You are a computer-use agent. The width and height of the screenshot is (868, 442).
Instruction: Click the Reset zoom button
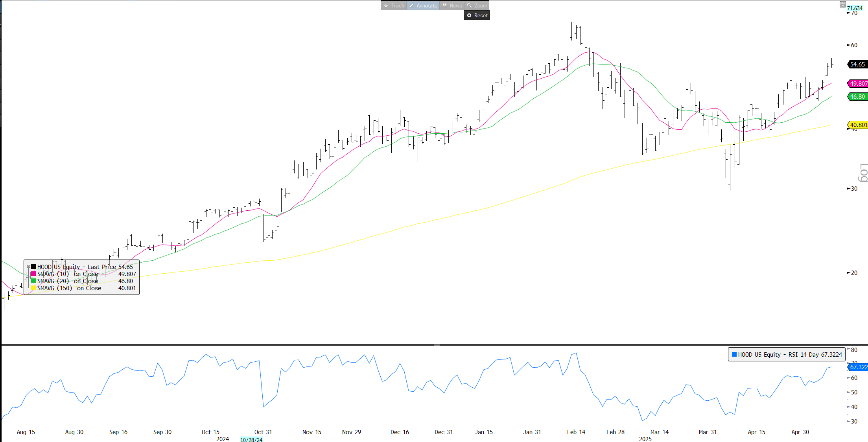pyautogui.click(x=477, y=15)
